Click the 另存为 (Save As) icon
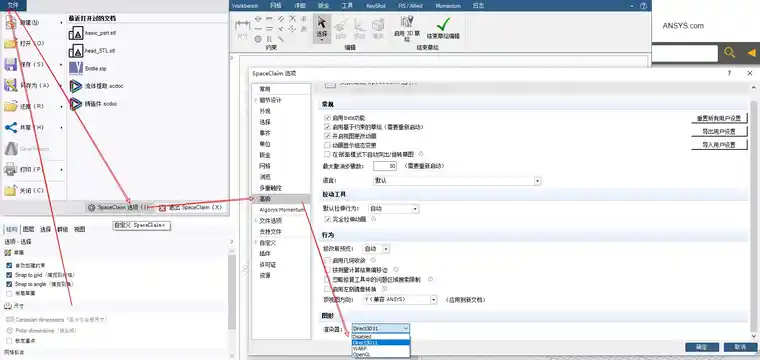Viewport: 760px width, 360px height. 11,85
